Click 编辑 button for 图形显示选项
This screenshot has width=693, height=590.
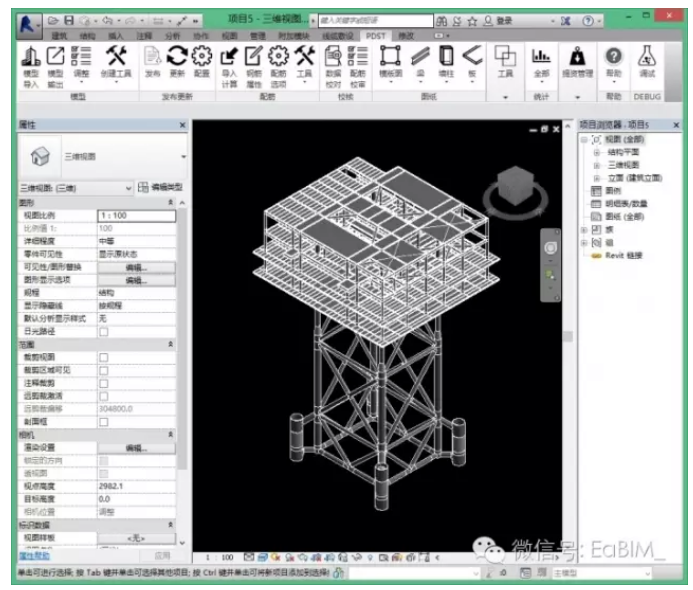point(137,280)
